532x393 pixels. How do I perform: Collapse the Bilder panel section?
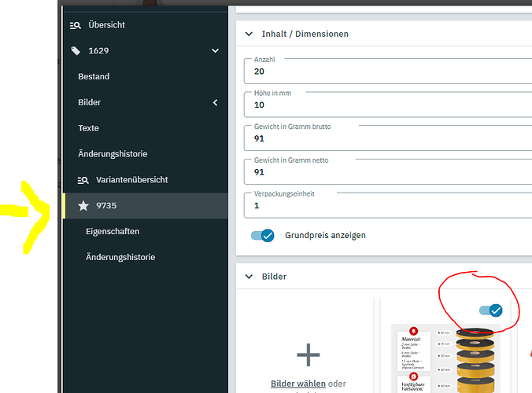250,277
